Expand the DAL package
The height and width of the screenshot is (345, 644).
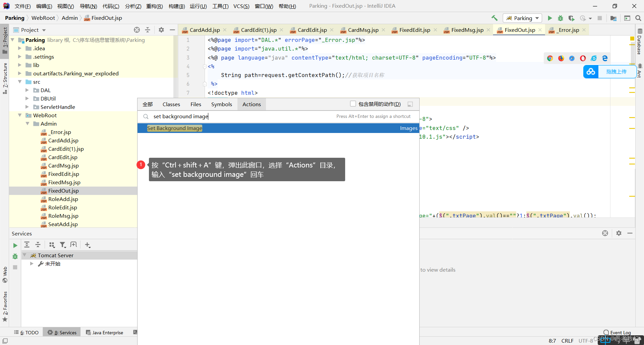27,90
